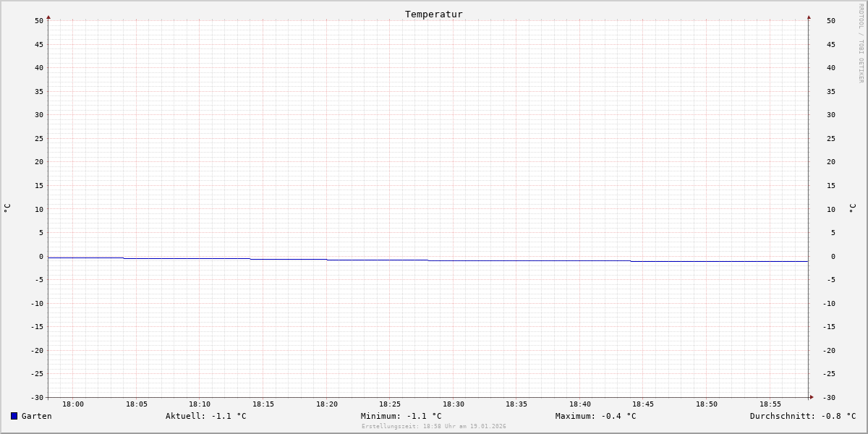Image resolution: width=868 pixels, height=434 pixels.
Task: Click the right axis -30 label
Action: point(829,397)
